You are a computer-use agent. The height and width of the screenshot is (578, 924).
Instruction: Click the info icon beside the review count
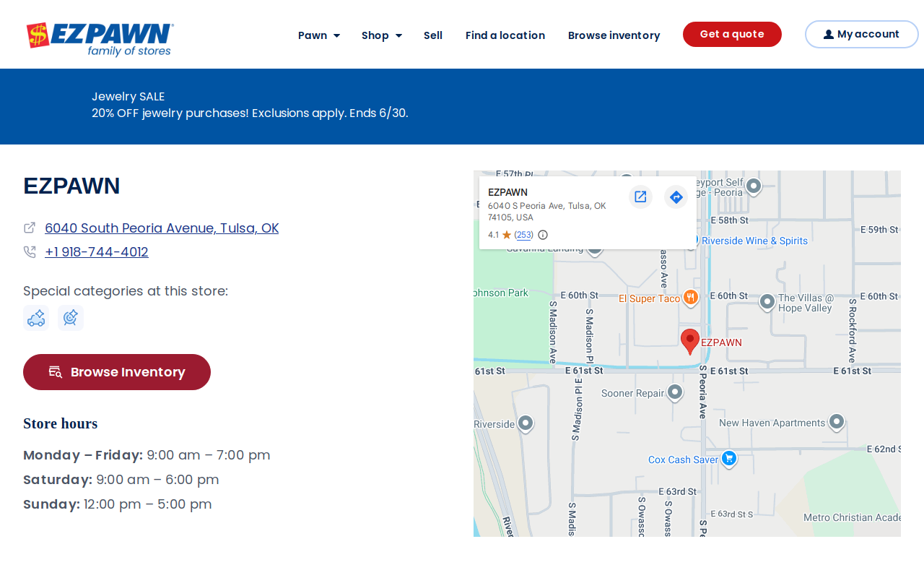point(543,235)
